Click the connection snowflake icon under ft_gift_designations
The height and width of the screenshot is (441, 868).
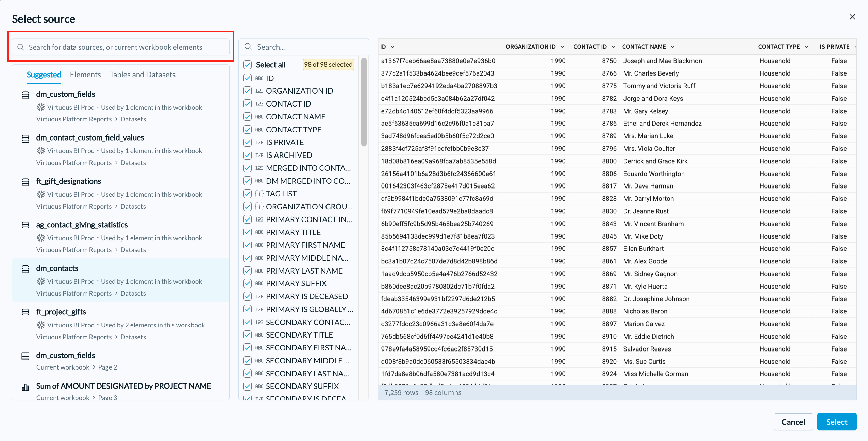[x=41, y=194]
